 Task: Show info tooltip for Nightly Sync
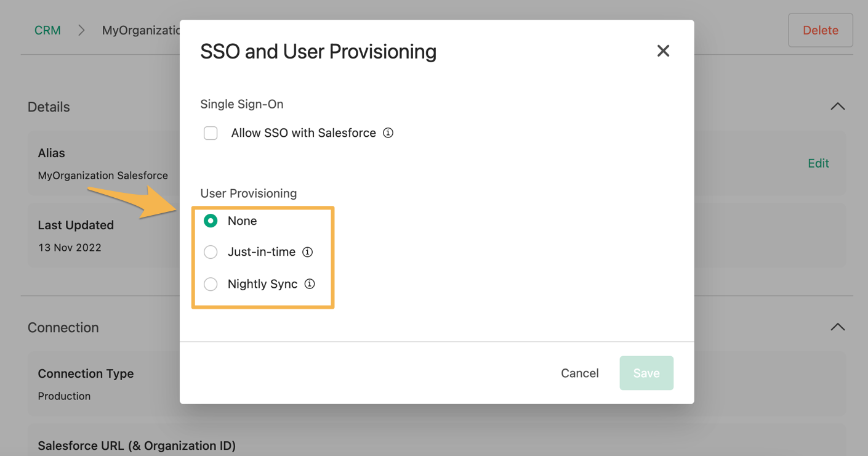pos(310,284)
